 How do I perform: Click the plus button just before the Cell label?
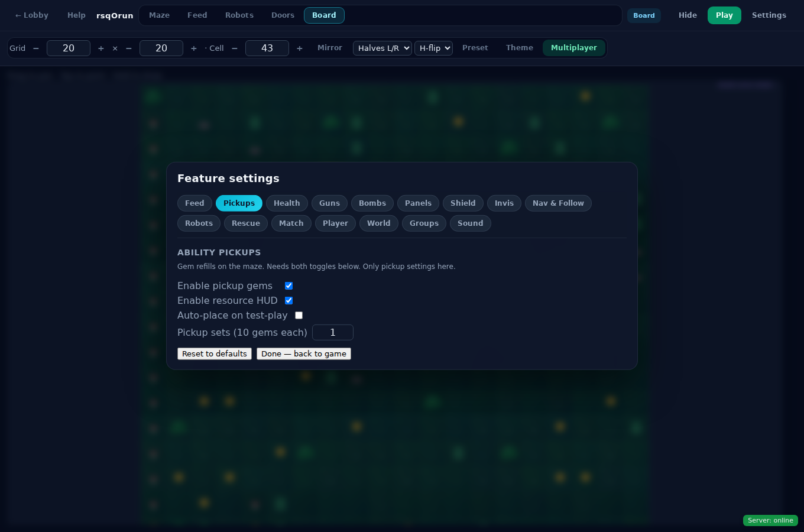point(194,48)
